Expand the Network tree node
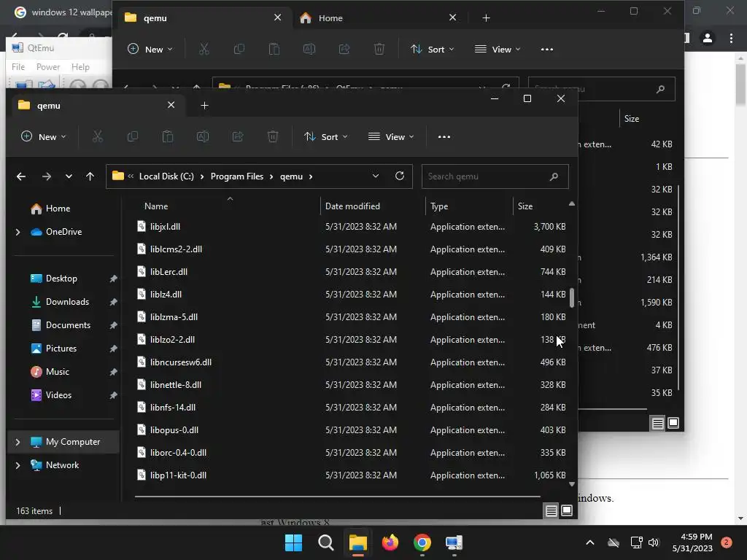 coord(18,465)
